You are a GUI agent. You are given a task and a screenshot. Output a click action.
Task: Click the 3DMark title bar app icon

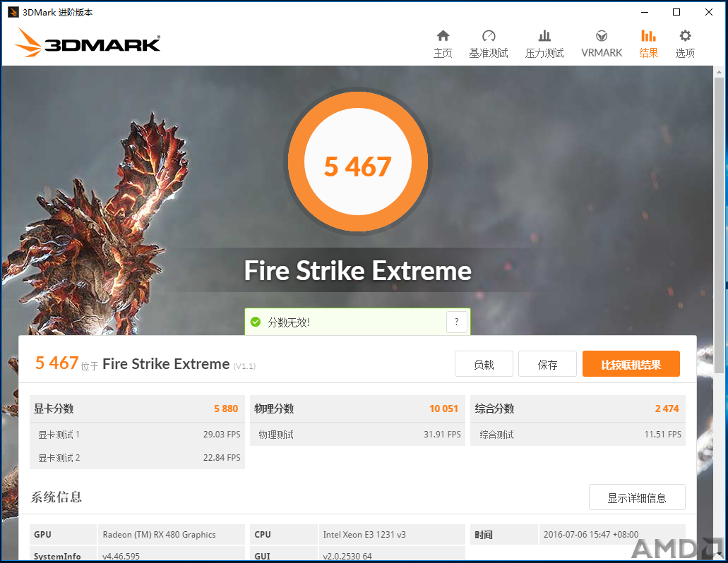(x=13, y=12)
